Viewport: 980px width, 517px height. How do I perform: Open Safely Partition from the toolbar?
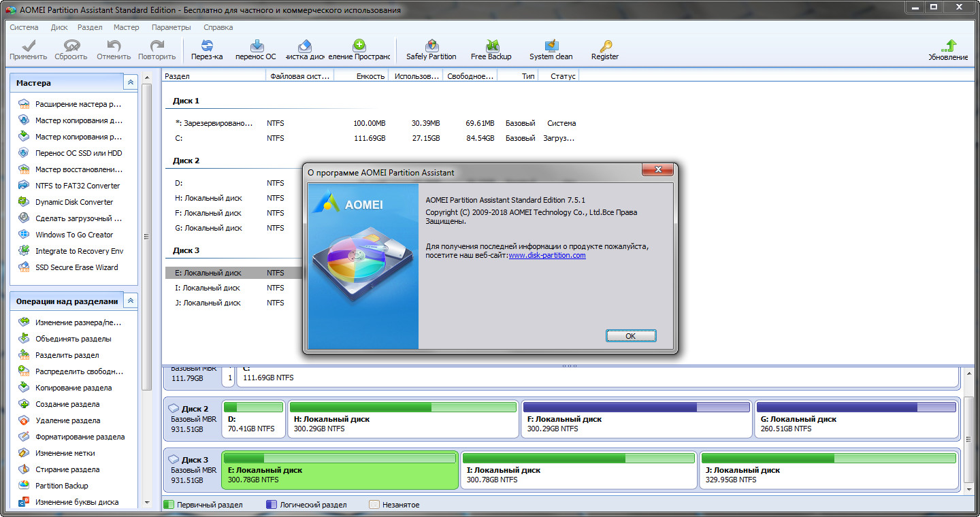tap(431, 49)
